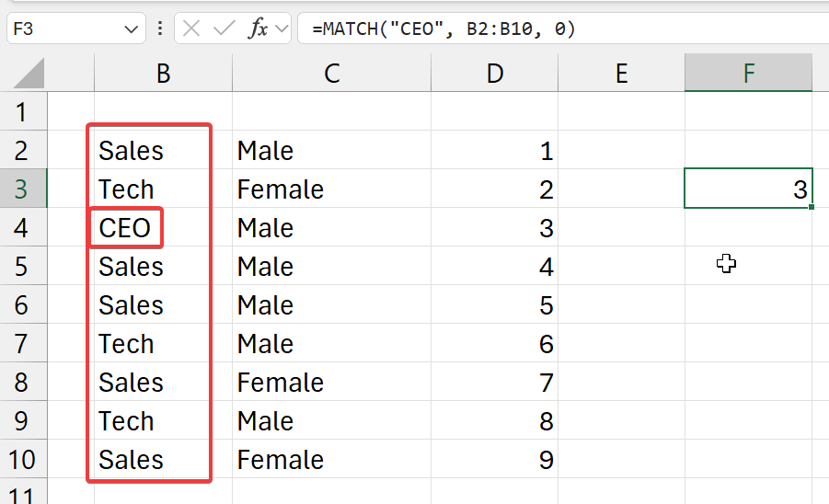Click the Enter checkmark icon in formula bar
This screenshot has height=504, width=829.
224,29
